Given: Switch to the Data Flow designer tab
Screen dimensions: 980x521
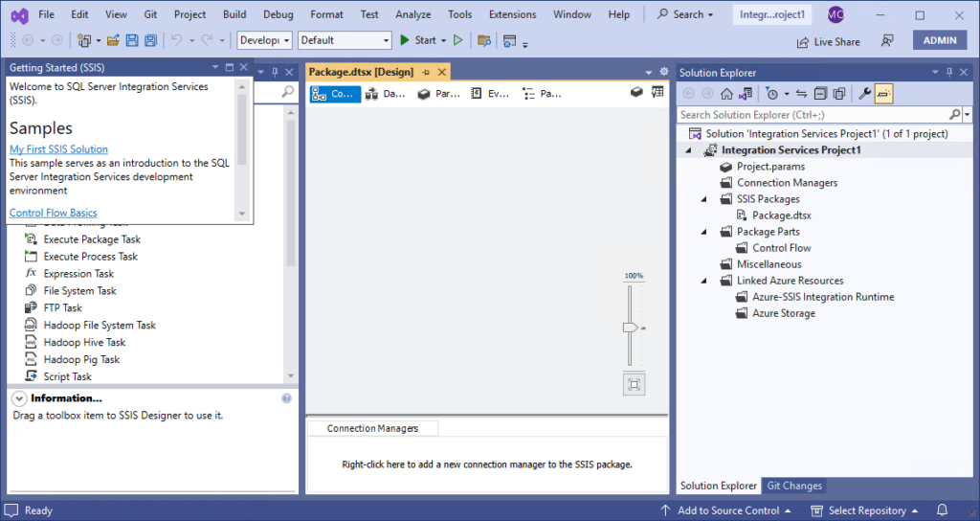Looking at the screenshot, I should click(x=387, y=94).
